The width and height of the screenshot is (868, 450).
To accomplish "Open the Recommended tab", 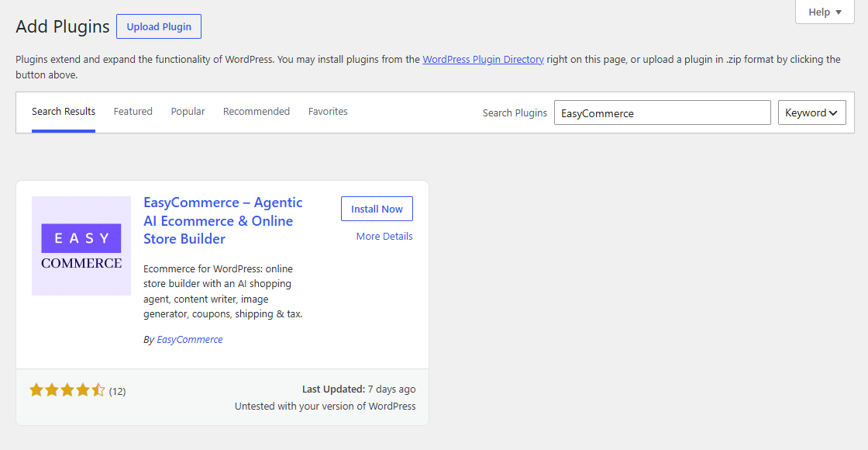I will 257,112.
